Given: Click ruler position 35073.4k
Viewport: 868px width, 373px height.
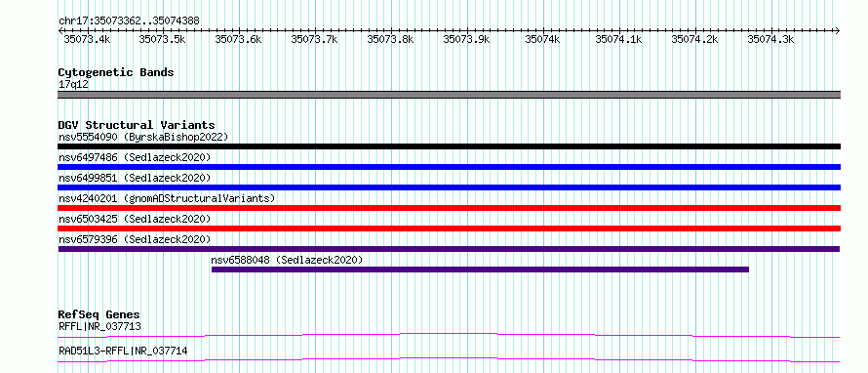Looking at the screenshot, I should [87, 39].
